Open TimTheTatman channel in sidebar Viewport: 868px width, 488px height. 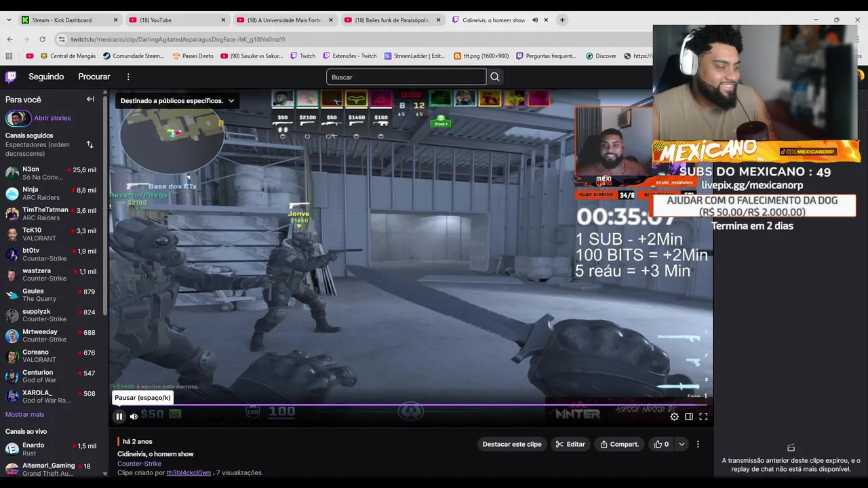(51, 213)
